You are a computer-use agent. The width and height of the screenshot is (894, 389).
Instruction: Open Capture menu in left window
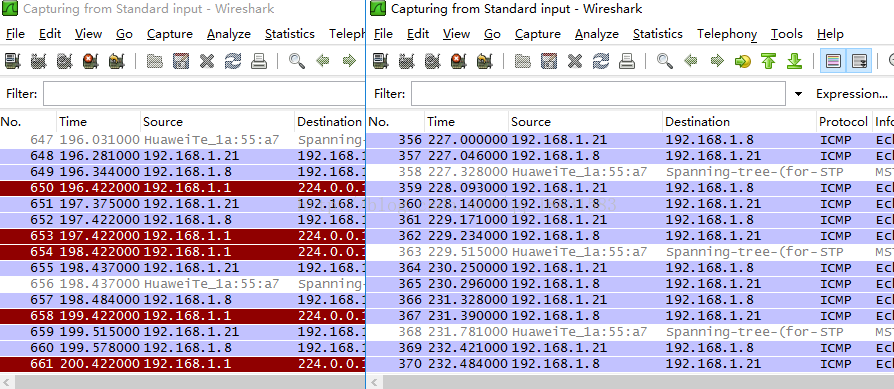coord(170,34)
